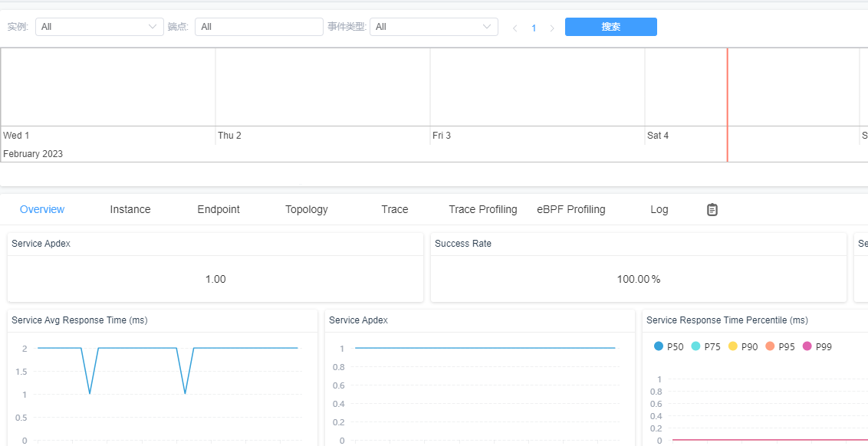This screenshot has width=868, height=446.
Task: Expand the 事件类型 event type dropdown
Action: pyautogui.click(x=434, y=27)
